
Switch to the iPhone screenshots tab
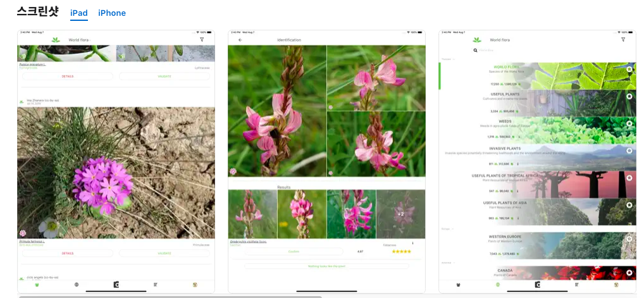[112, 13]
